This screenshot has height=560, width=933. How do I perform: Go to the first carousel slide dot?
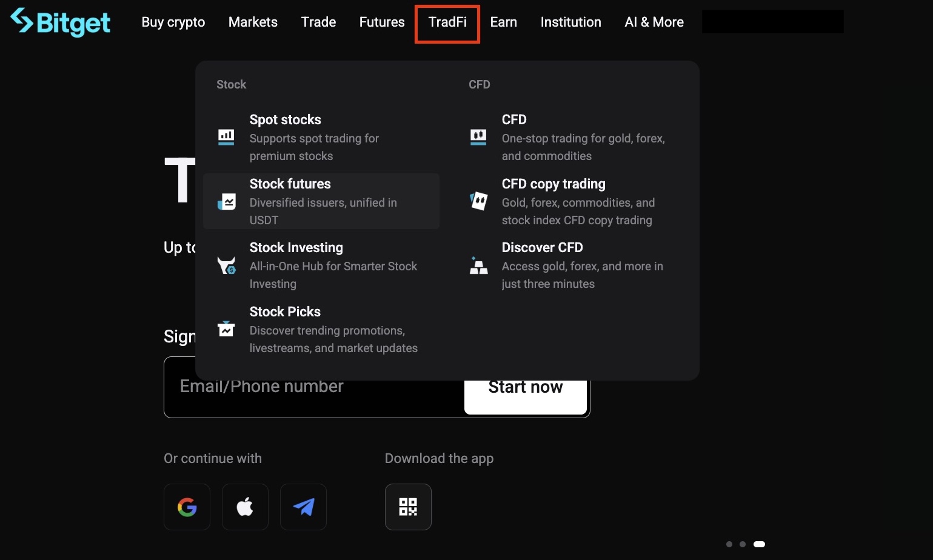[729, 544]
